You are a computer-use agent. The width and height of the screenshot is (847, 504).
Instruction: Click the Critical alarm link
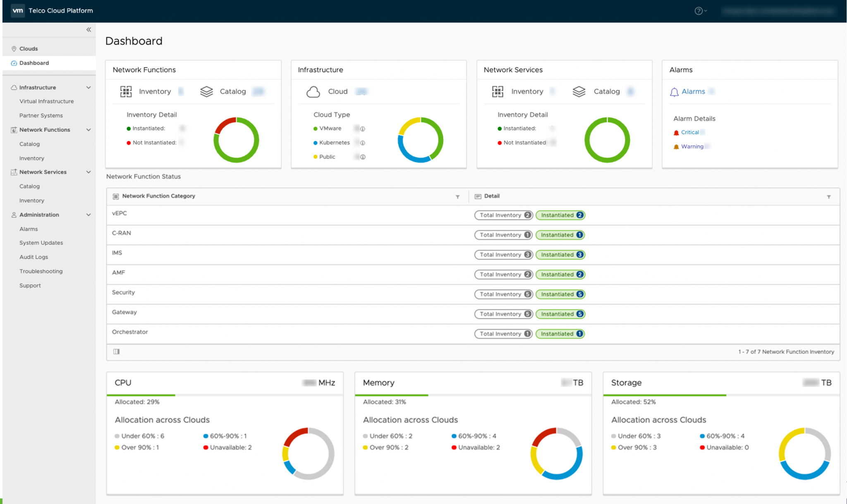690,132
